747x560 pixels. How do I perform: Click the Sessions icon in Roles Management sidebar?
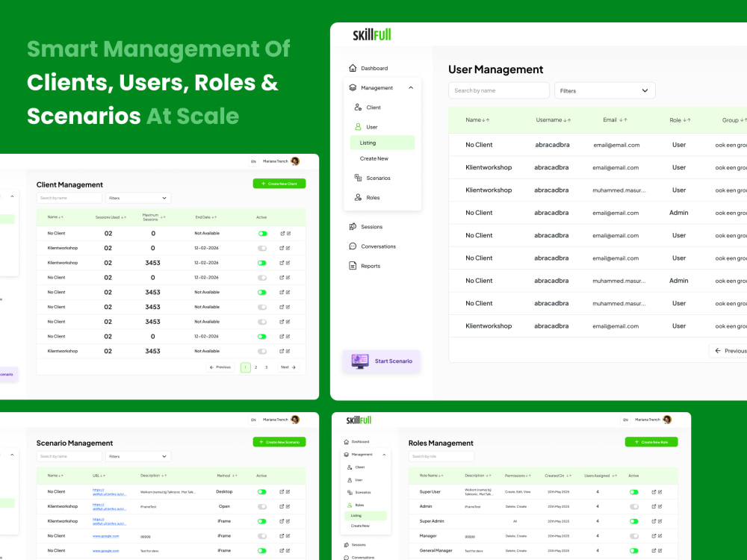(347, 545)
